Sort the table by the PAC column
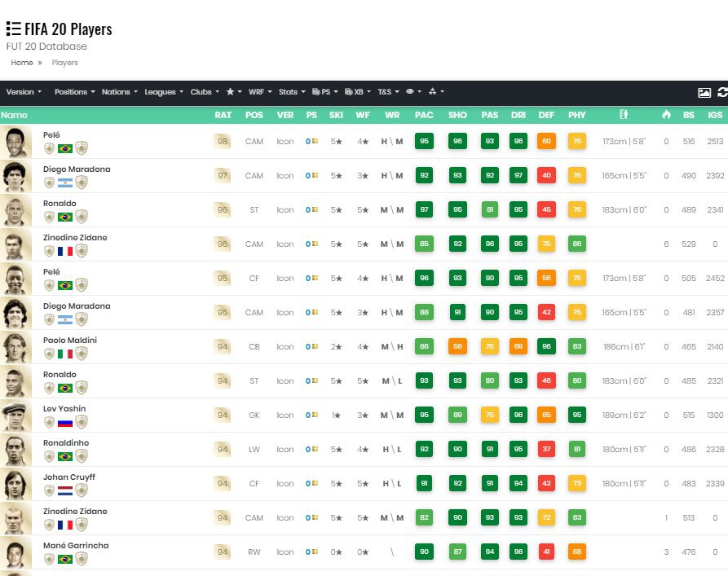Screen dimensions: 728x576 (x=424, y=115)
